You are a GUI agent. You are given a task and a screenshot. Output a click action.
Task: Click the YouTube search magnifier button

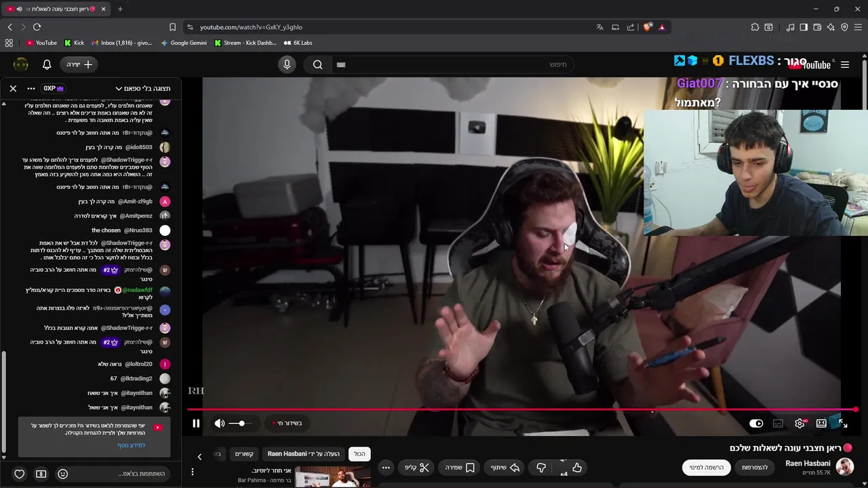click(x=317, y=64)
